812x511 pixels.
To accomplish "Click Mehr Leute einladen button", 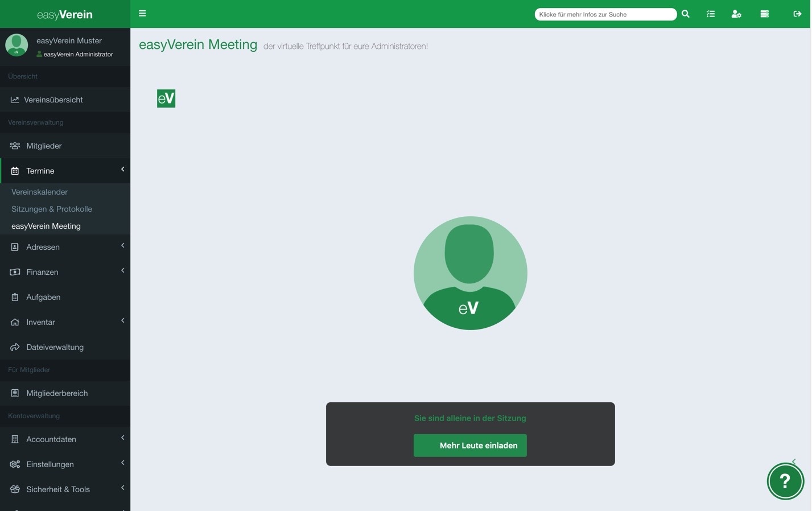I will coord(470,446).
